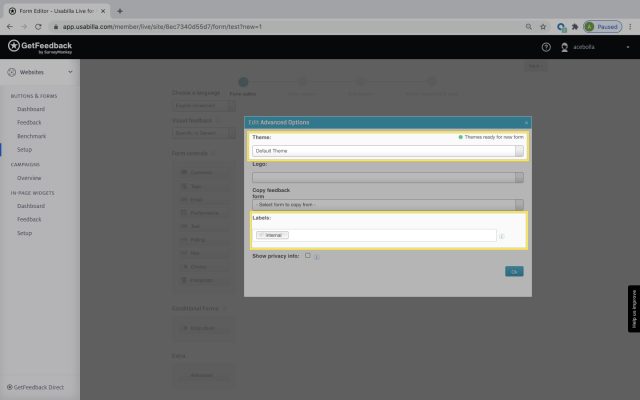The height and width of the screenshot is (400, 640).
Task: Open Campaigns Overview
Action: [x=29, y=178]
